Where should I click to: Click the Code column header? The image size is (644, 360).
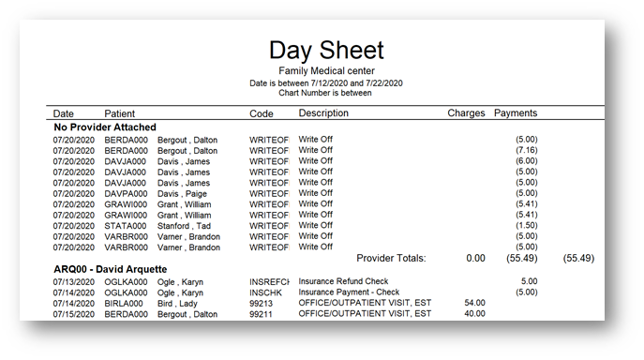tap(262, 113)
